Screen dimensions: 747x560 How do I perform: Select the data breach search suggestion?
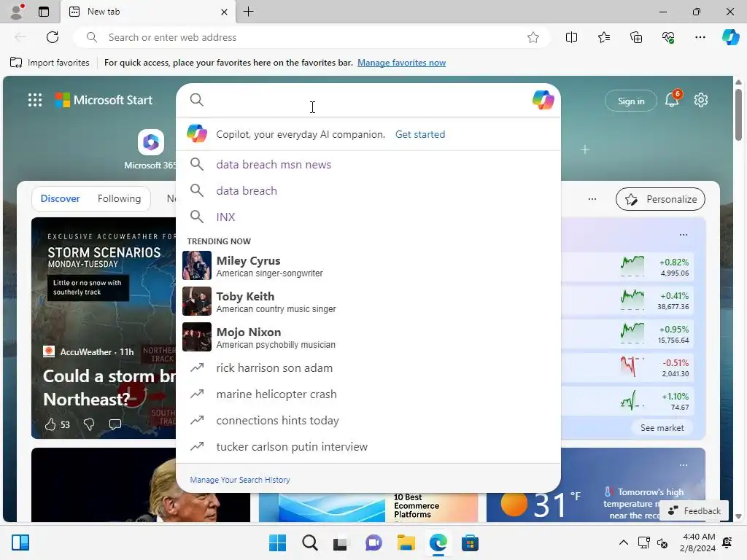pos(368,190)
